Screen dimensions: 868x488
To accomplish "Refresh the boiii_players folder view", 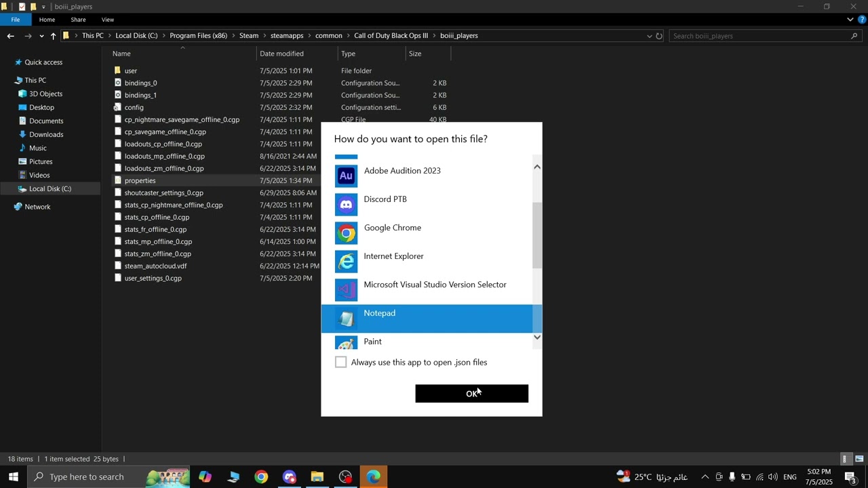I will tap(658, 36).
